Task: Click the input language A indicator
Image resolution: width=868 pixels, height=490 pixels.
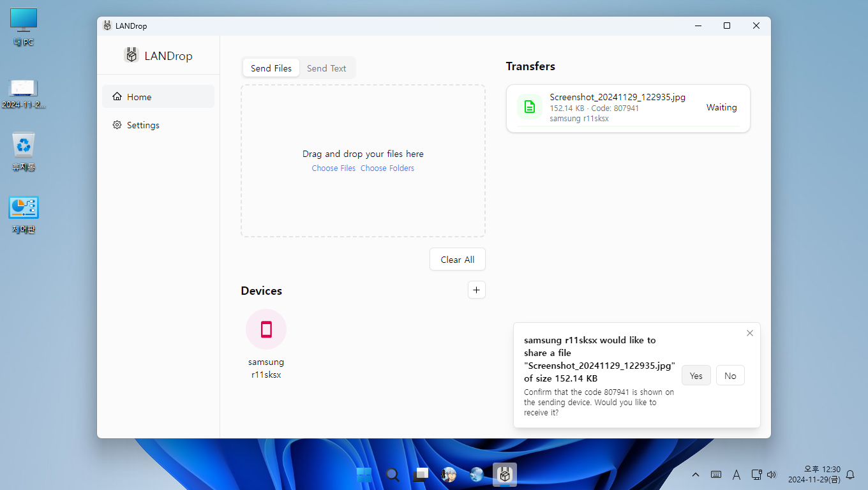Action: [x=737, y=475]
